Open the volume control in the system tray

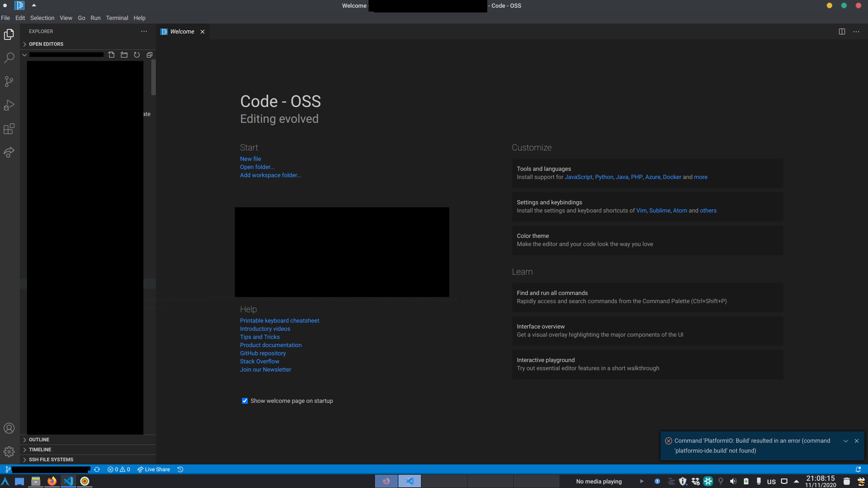(734, 481)
